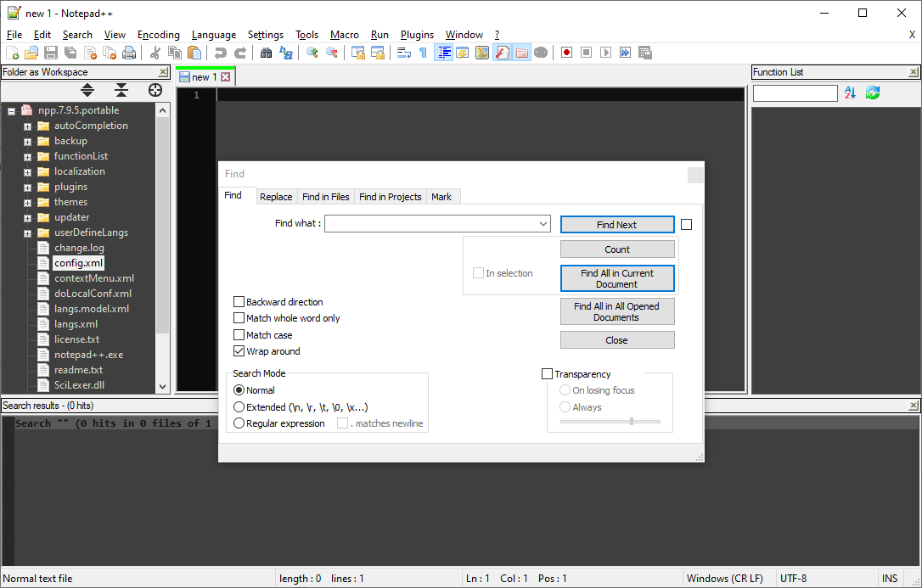922x588 pixels.
Task: Click the Count button
Action: 617,249
